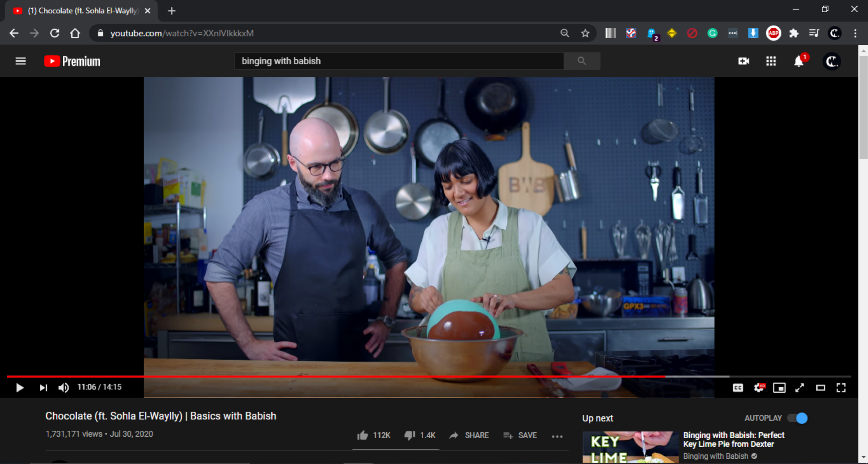Open the Grammarly extension icon
The image size is (868, 464).
(712, 33)
